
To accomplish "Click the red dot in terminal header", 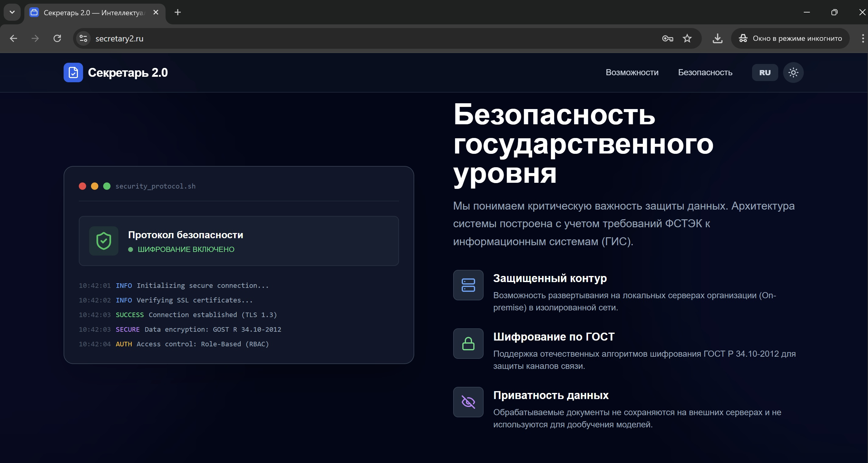I will pos(82,186).
